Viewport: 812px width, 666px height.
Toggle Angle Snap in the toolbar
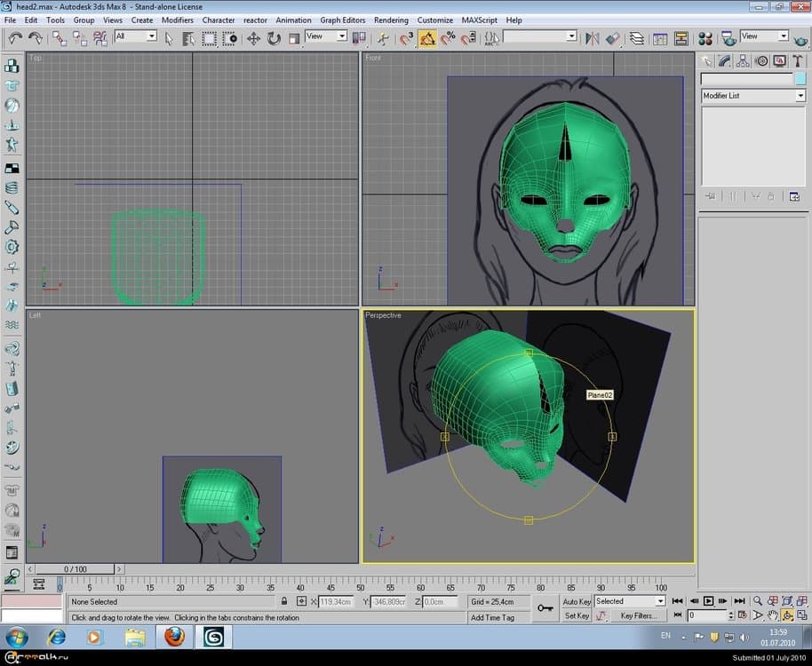click(x=427, y=38)
